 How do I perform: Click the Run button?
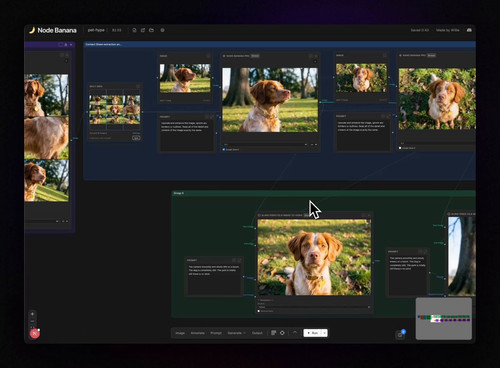tap(312, 333)
